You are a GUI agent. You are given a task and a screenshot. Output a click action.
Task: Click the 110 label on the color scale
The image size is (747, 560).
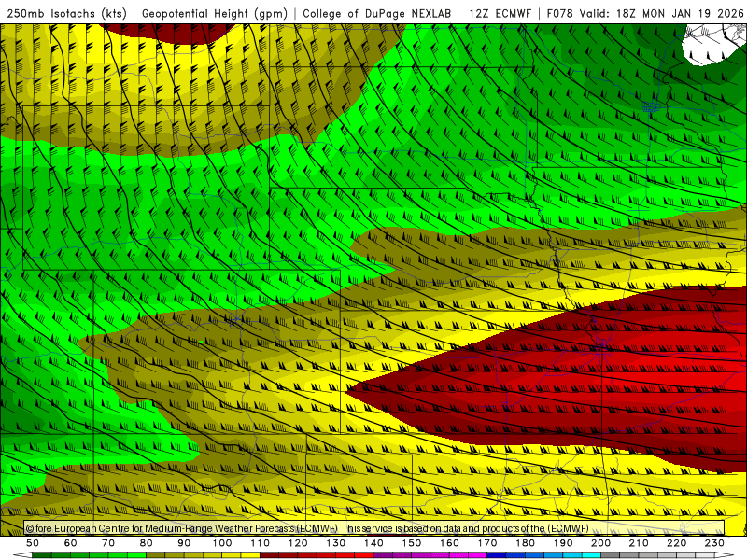261,543
